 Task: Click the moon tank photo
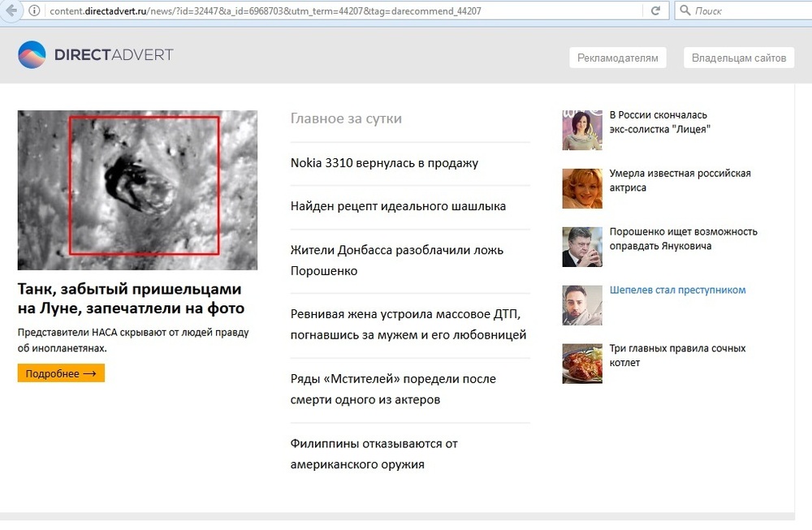coord(137,190)
